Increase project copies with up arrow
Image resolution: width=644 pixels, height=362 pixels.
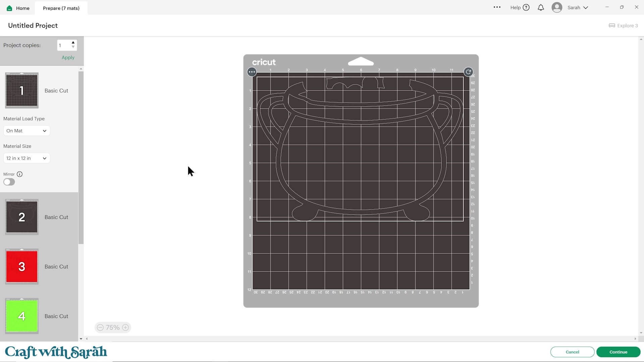click(x=73, y=43)
